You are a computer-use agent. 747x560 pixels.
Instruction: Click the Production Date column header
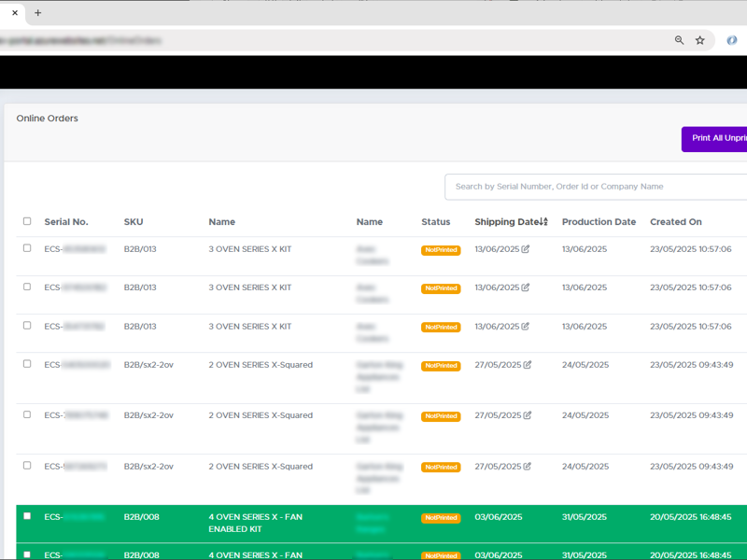tap(599, 222)
